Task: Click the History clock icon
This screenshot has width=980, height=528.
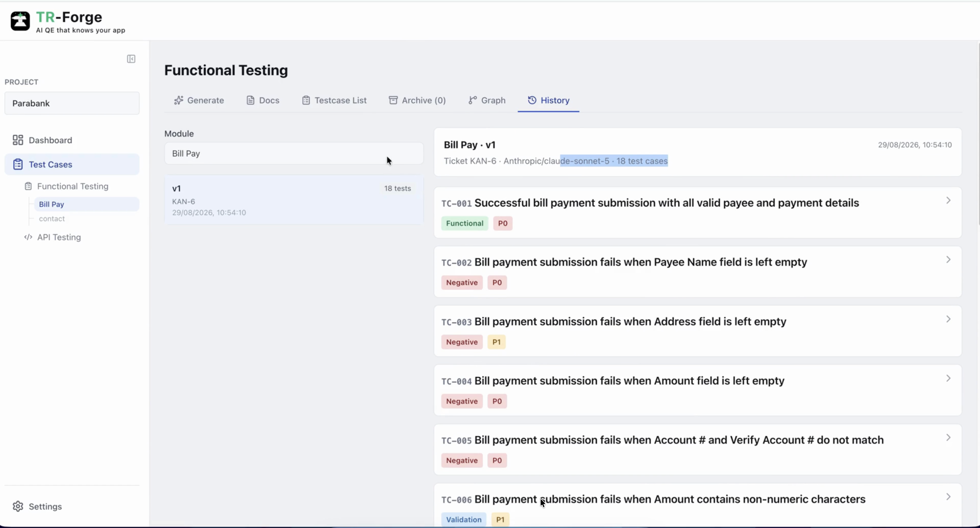Action: pos(532,100)
